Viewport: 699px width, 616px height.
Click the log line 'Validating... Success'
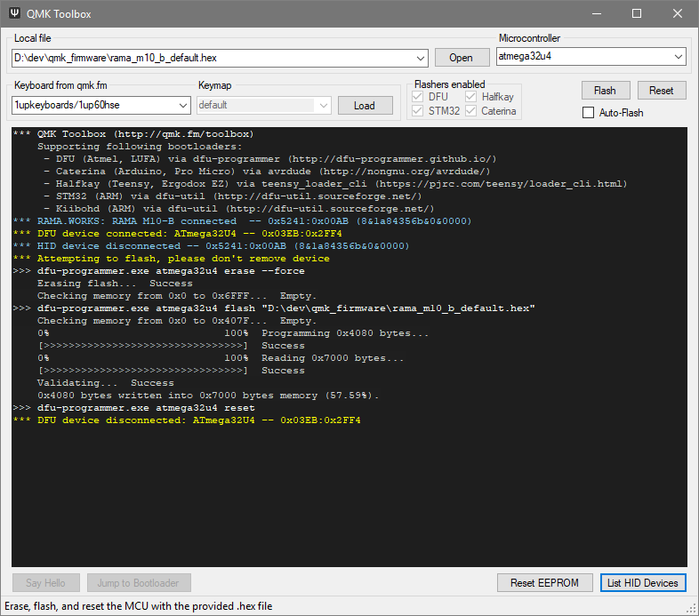point(106,383)
